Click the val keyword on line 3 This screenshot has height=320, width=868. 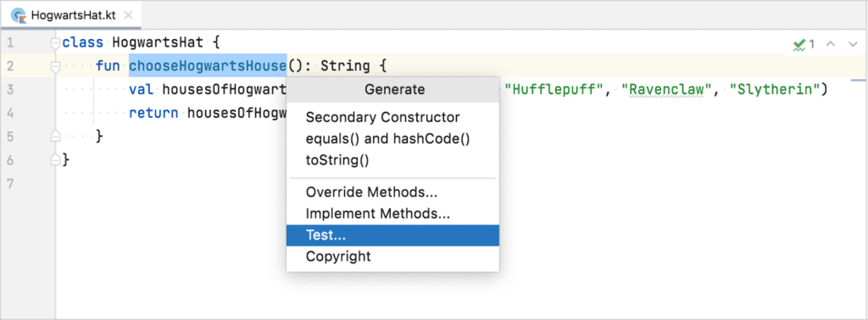pyautogui.click(x=142, y=89)
